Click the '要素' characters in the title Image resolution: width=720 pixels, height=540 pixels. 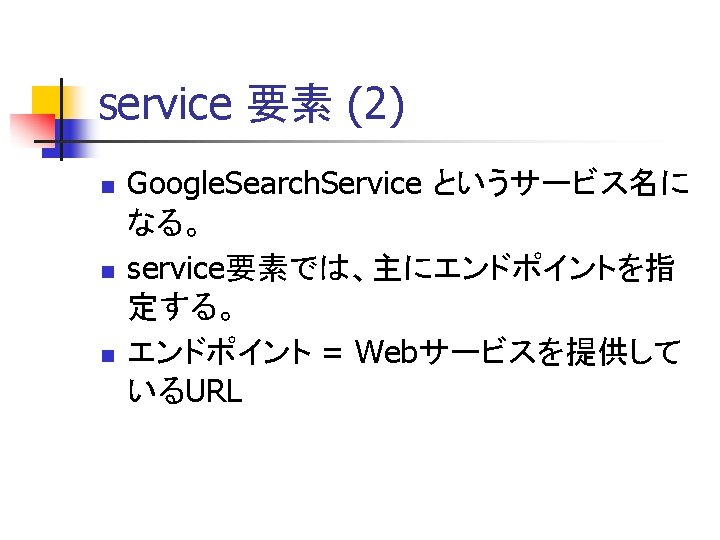click(x=290, y=104)
